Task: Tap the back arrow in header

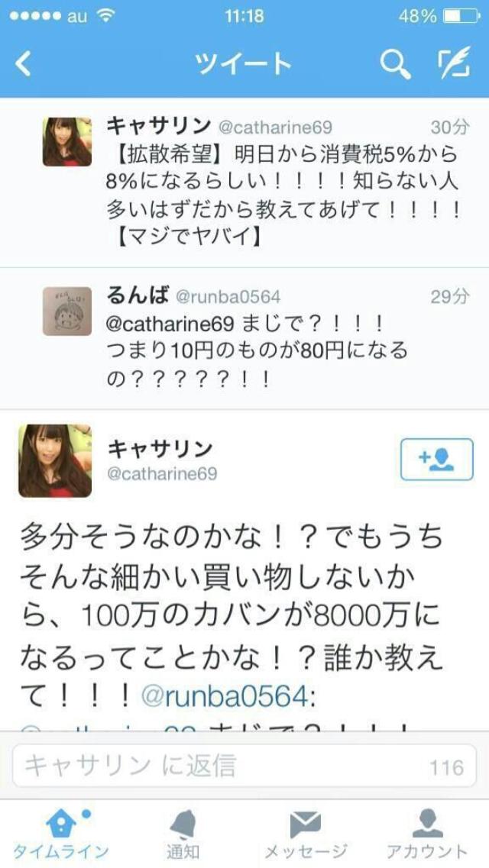Action: tap(23, 64)
